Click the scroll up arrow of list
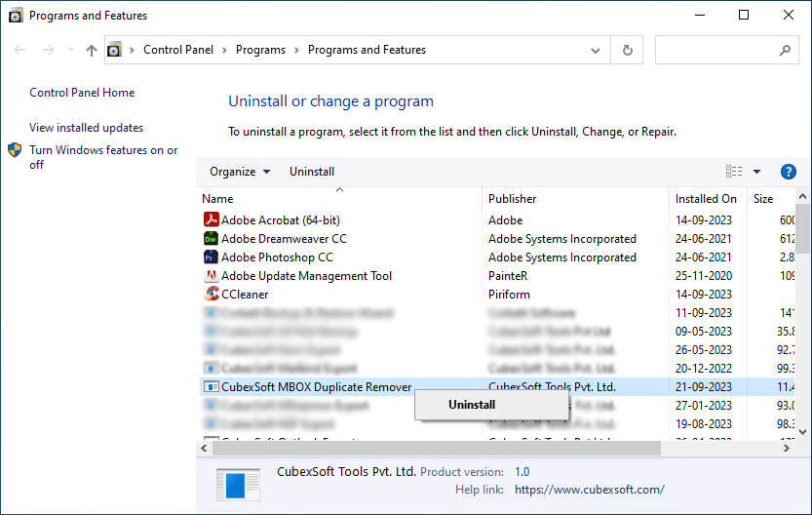This screenshot has width=812, height=515. pos(802,196)
